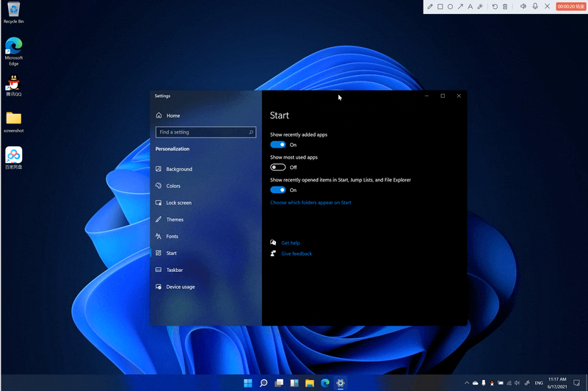The width and height of the screenshot is (588, 391).
Task: Click the undo annotation icon
Action: coord(495,7)
